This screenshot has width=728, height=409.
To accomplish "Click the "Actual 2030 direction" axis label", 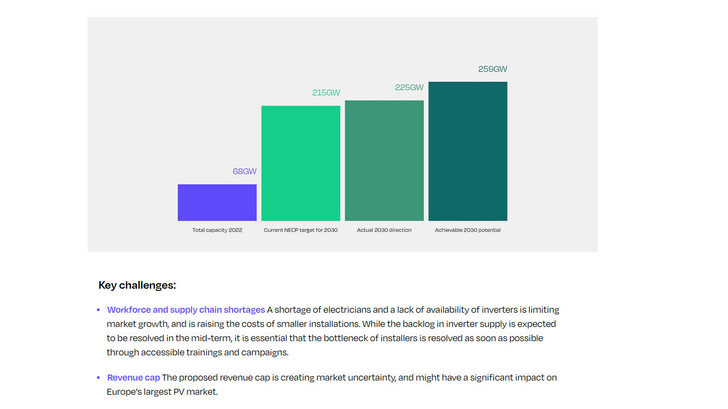I will (384, 230).
